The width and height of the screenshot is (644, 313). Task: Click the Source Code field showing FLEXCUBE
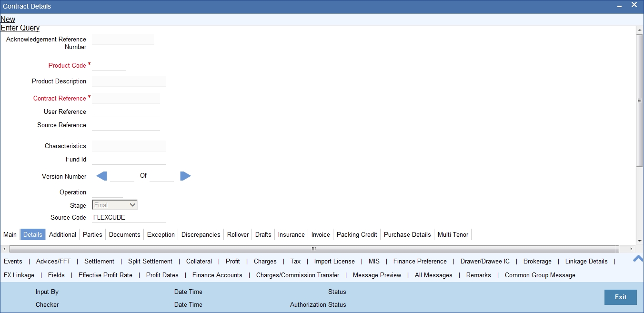click(129, 217)
